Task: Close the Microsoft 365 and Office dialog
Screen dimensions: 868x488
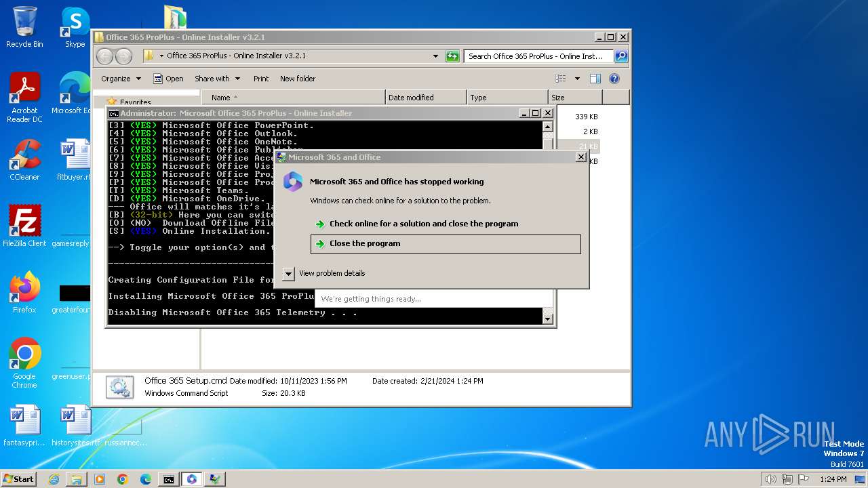Action: [x=581, y=157]
